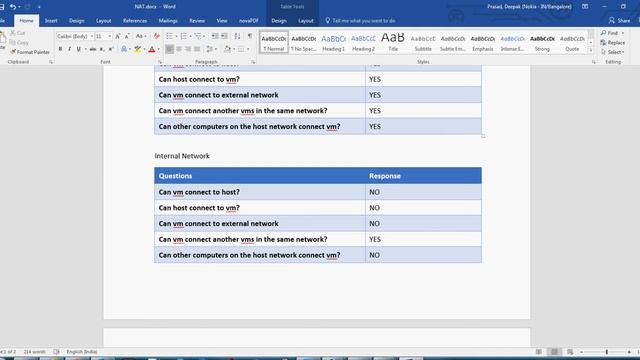Open Paragraph dialog launcher icon
Screen dimensions: 640x360
(253, 62)
